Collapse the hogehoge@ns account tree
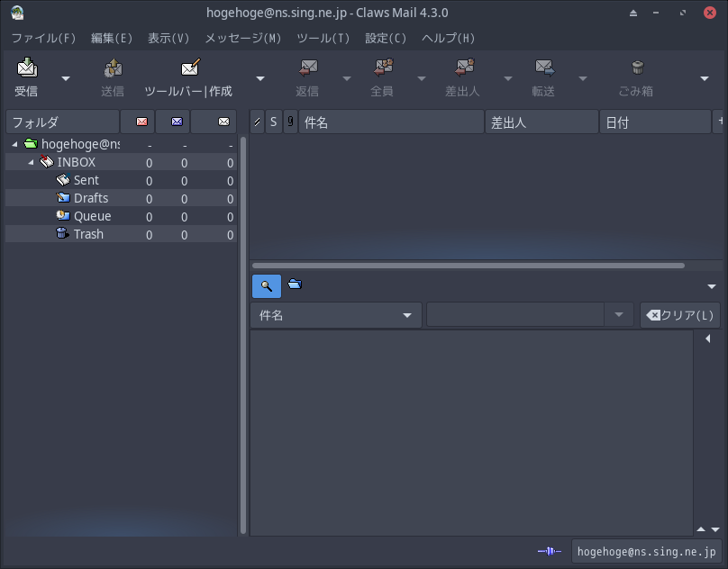The height and width of the screenshot is (569, 728). [14, 144]
